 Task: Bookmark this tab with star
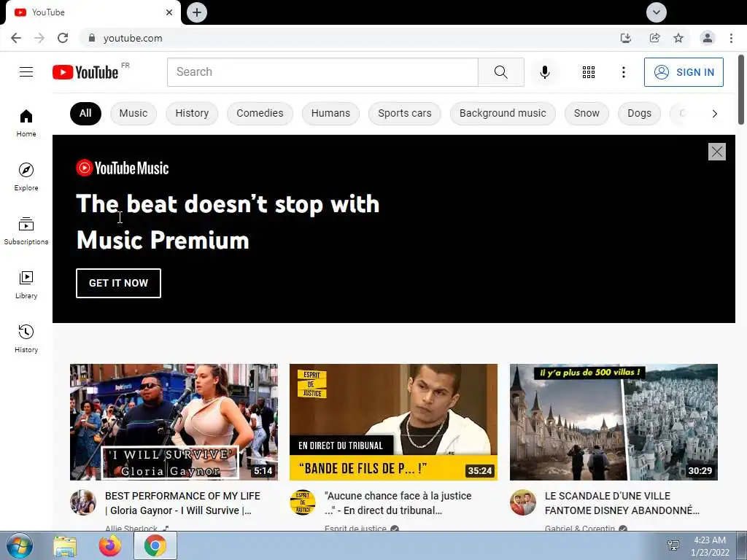[x=678, y=38]
